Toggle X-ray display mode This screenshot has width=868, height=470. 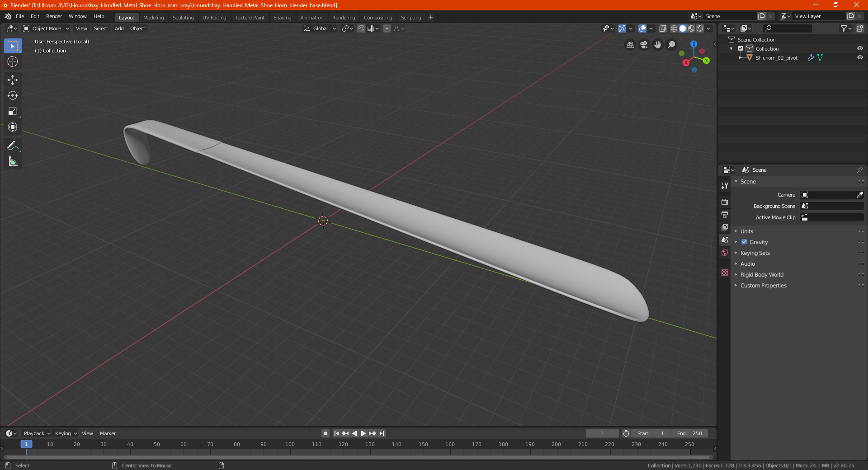point(662,28)
